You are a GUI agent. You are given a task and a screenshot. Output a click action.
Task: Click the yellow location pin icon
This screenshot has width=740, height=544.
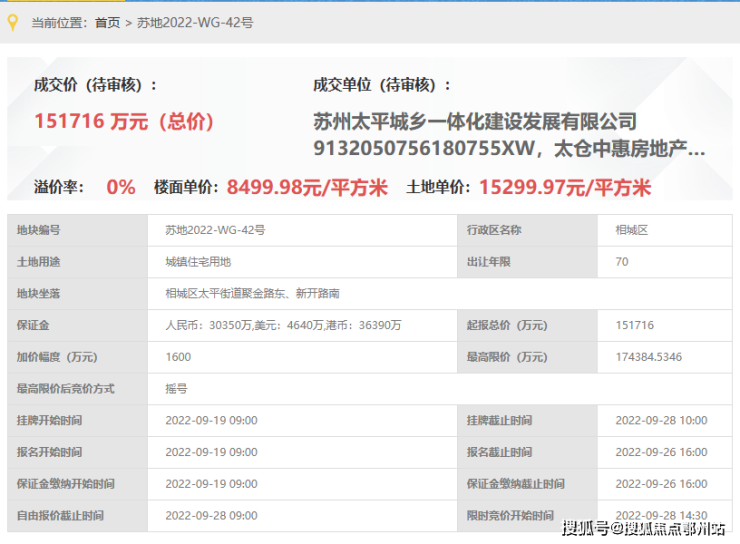tap(13, 22)
